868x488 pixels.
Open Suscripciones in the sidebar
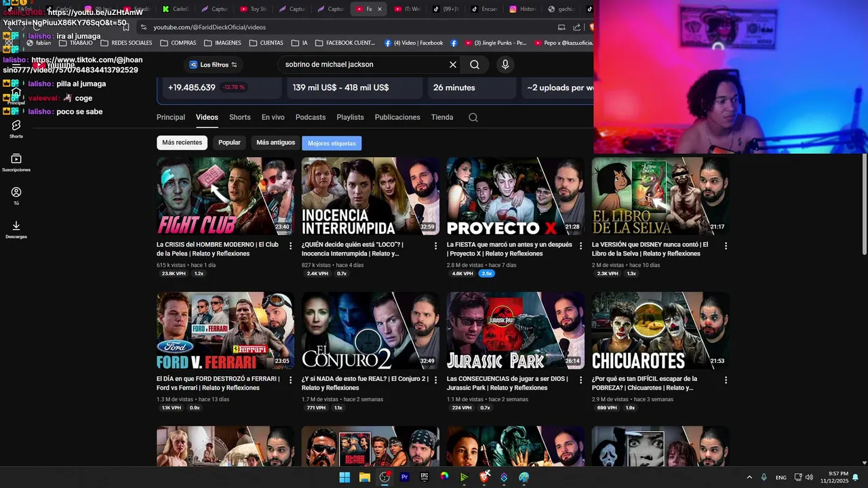16,162
